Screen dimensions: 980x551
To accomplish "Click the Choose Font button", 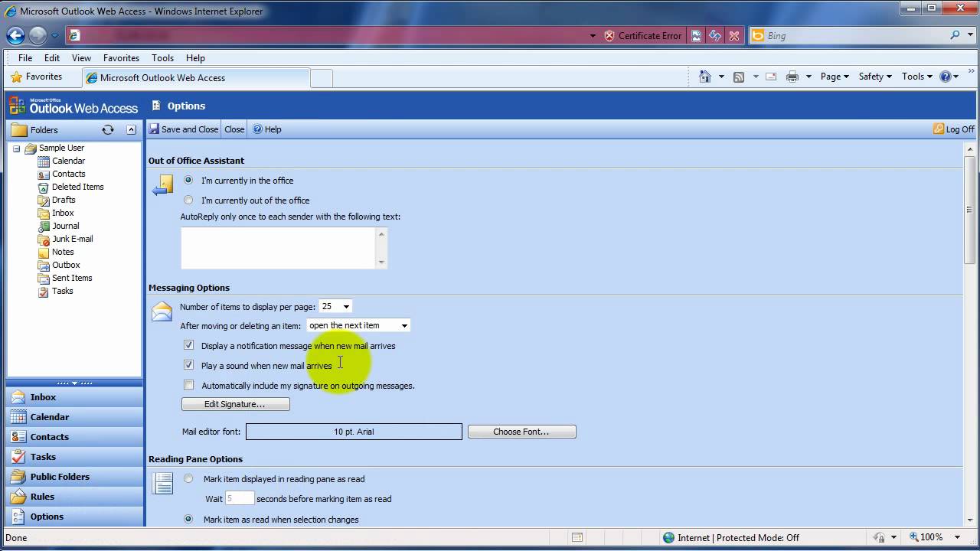I will click(x=521, y=432).
